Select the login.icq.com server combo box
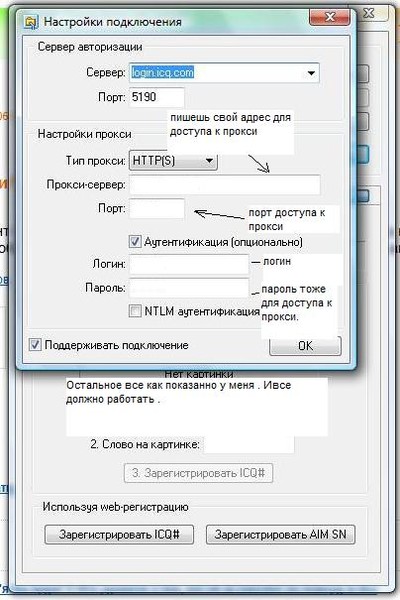Viewport: 400px width, 600px height. click(224, 73)
